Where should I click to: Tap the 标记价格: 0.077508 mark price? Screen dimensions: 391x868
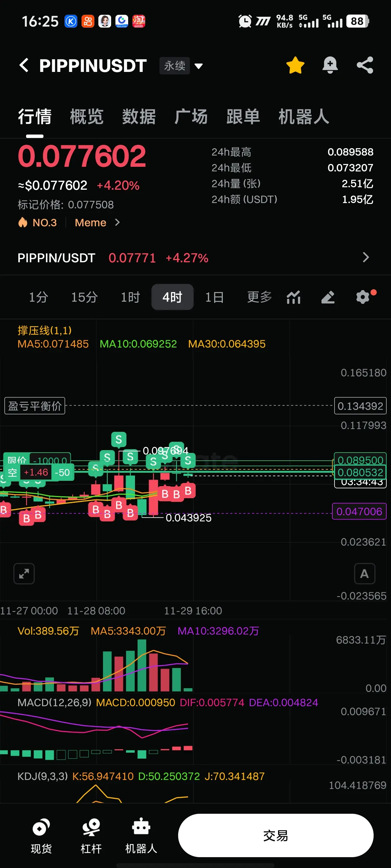[66, 205]
